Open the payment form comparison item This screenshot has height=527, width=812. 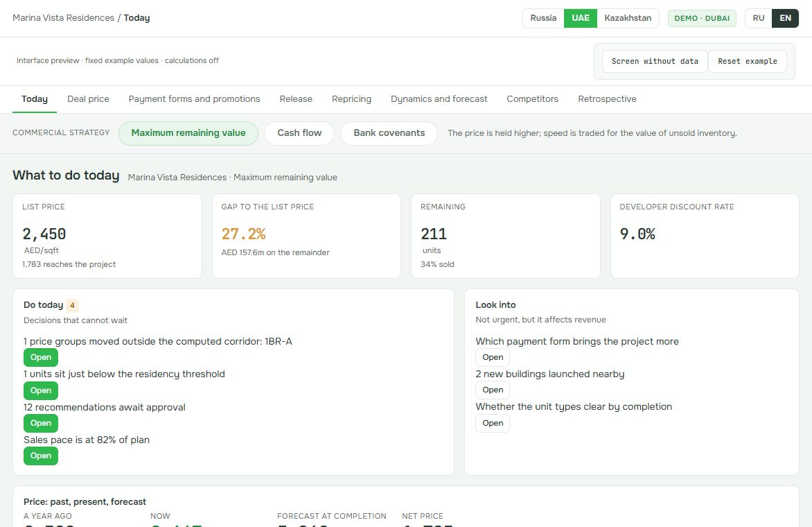click(x=493, y=358)
